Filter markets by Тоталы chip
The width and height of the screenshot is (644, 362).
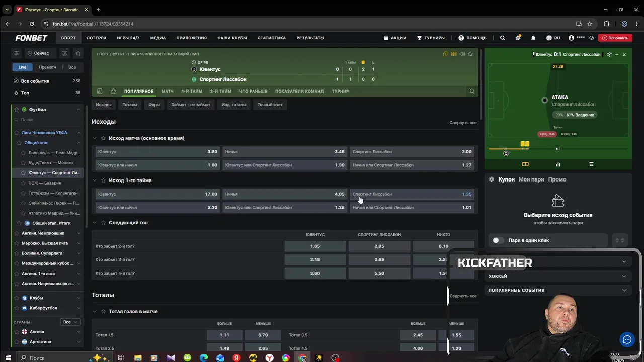point(130,105)
